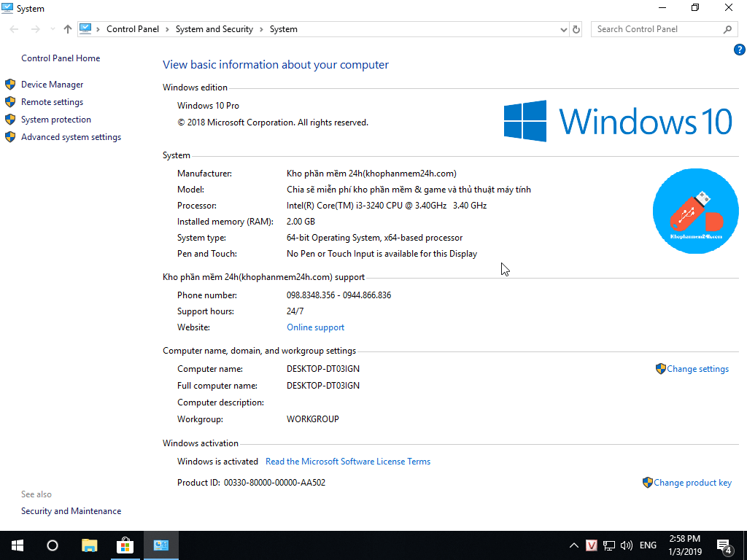This screenshot has height=560, width=747.
Task: Click the Up arrow navigation button
Action: pyautogui.click(x=68, y=29)
